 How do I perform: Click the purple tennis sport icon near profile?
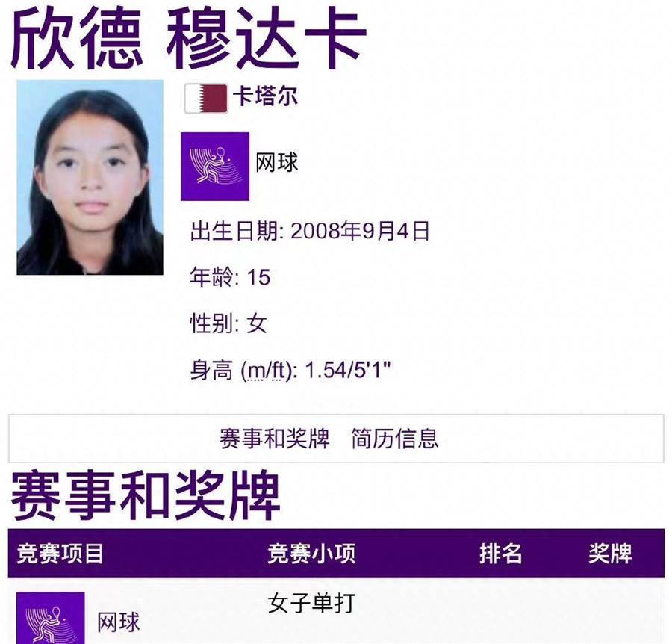pyautogui.click(x=215, y=167)
